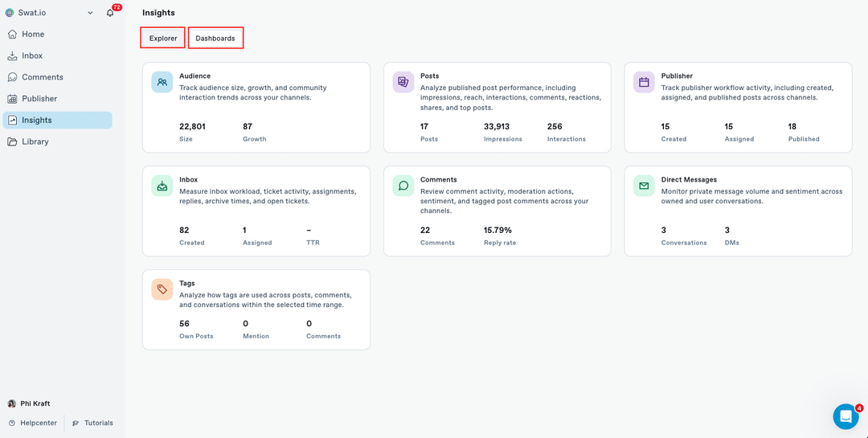The width and height of the screenshot is (868, 438).
Task: Click the TTR label in Inbox card
Action: (x=313, y=243)
